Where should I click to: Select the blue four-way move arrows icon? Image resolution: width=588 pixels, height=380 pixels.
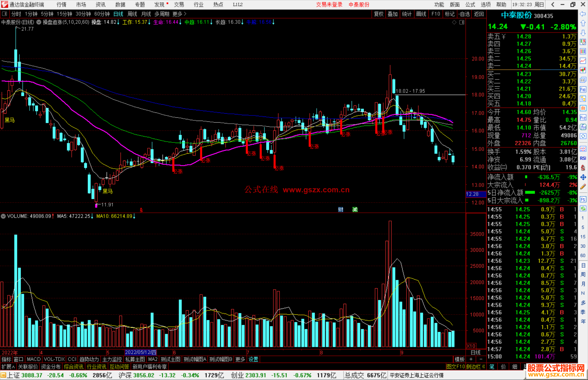(583, 177)
